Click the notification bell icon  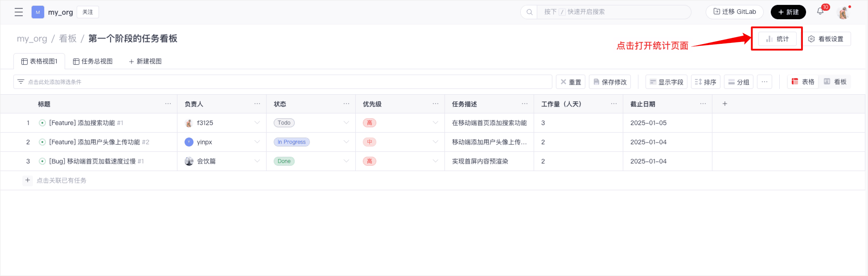[x=820, y=12]
